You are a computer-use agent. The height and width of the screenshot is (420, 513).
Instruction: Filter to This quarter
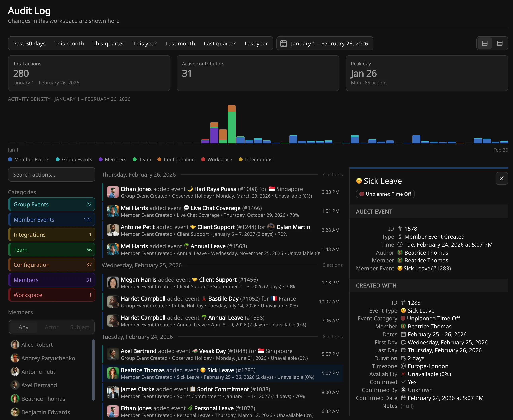(x=108, y=44)
